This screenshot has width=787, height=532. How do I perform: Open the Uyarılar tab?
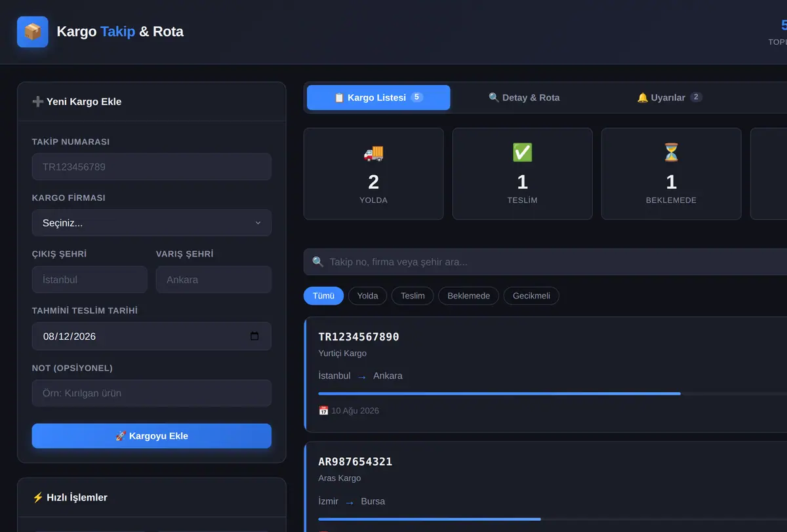pyautogui.click(x=670, y=98)
